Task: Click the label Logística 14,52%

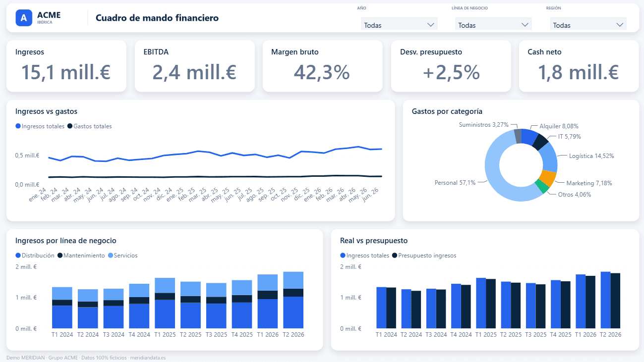Action: tap(591, 156)
